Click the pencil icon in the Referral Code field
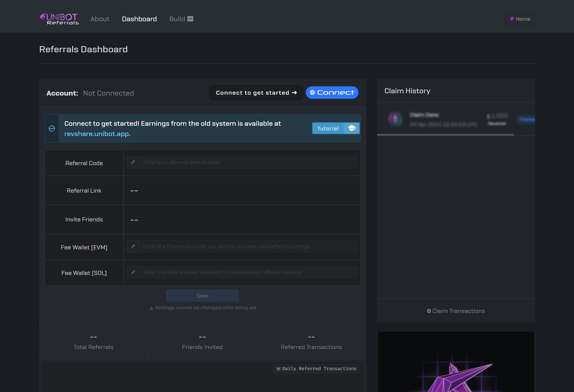Screen dimensions: 574x392 pyautogui.click(x=133, y=162)
